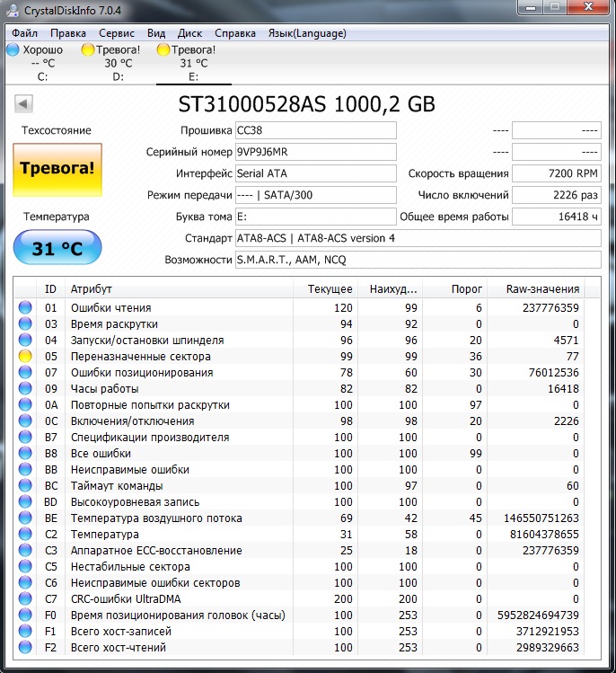Viewport: 616px width, 673px height.
Task: Click status orb for BC Таймаут команды
Action: coord(25,485)
